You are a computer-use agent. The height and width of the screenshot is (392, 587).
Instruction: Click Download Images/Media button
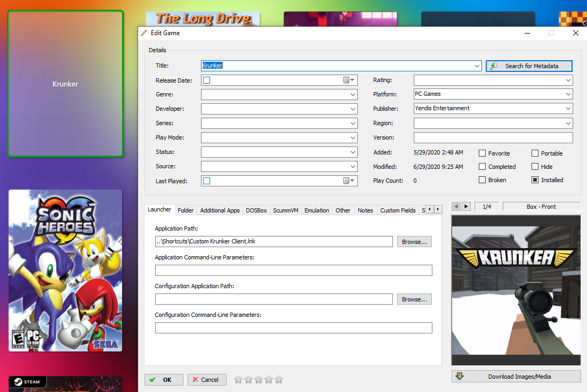click(516, 377)
